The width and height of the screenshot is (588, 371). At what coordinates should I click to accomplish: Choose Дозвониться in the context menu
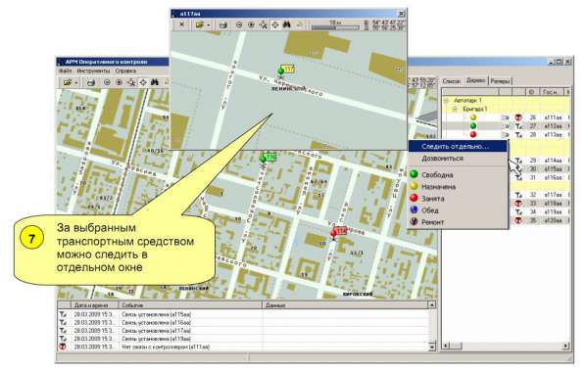[x=443, y=159]
